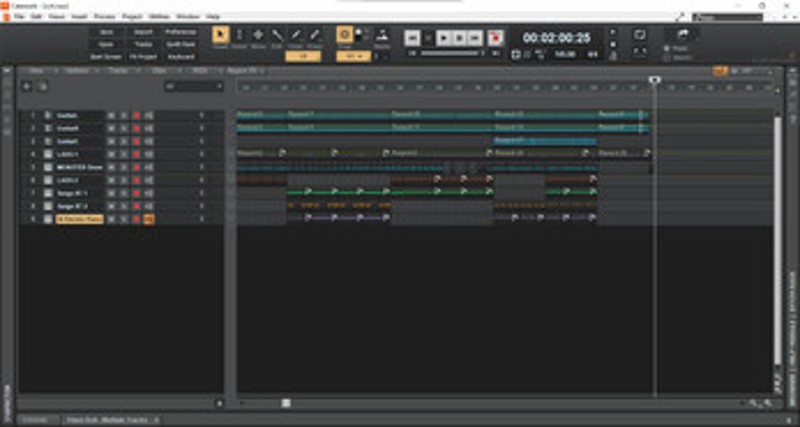Viewport: 800px width, 427px height.
Task: Click the Save button
Action: pyautogui.click(x=107, y=32)
